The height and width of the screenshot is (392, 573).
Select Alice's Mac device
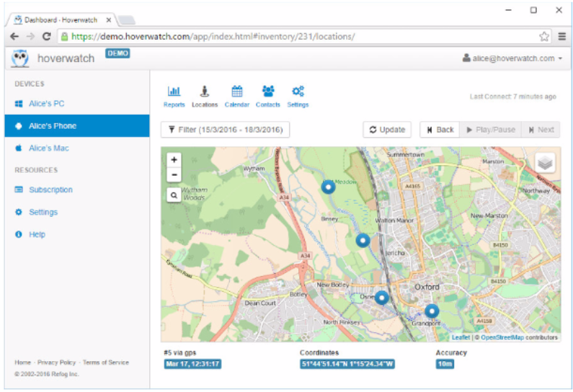[48, 148]
